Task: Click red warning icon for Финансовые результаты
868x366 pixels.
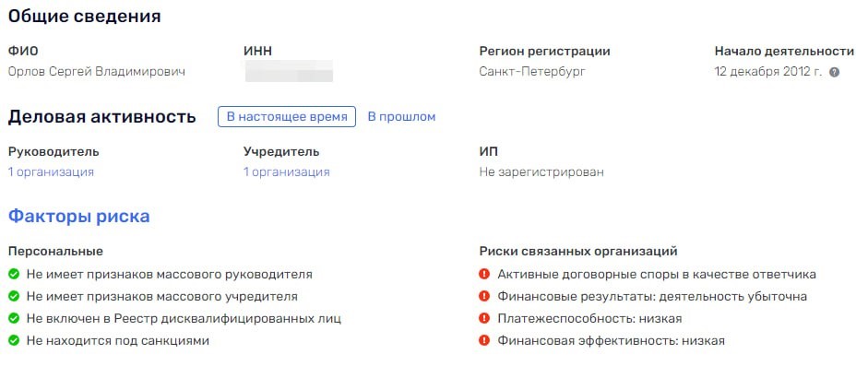Action: [x=484, y=296]
